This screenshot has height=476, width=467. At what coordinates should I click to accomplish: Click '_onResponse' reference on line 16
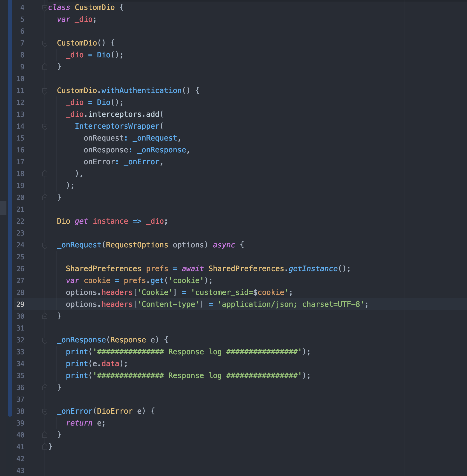(x=162, y=150)
